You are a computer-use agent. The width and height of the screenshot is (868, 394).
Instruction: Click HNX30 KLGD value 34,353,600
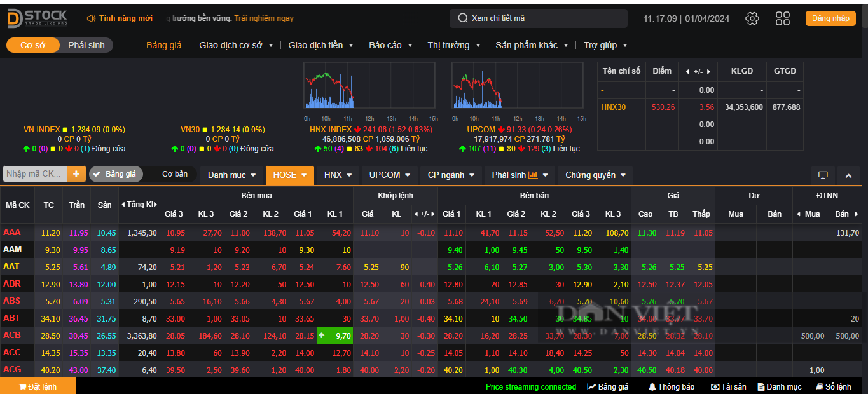743,107
